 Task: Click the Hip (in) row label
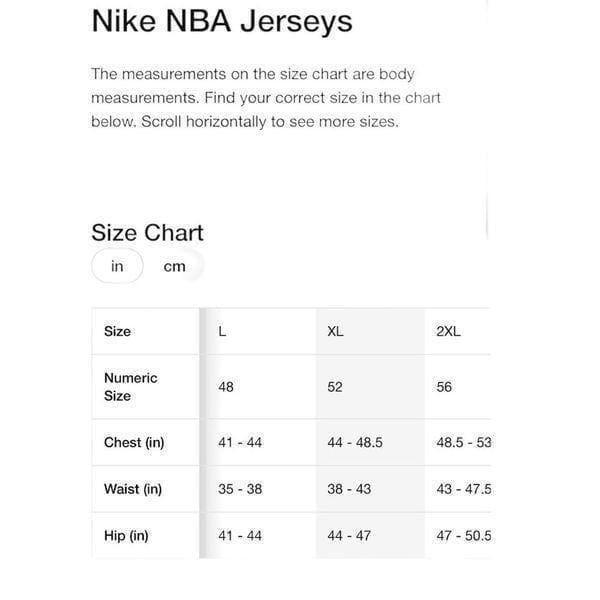pyautogui.click(x=126, y=536)
